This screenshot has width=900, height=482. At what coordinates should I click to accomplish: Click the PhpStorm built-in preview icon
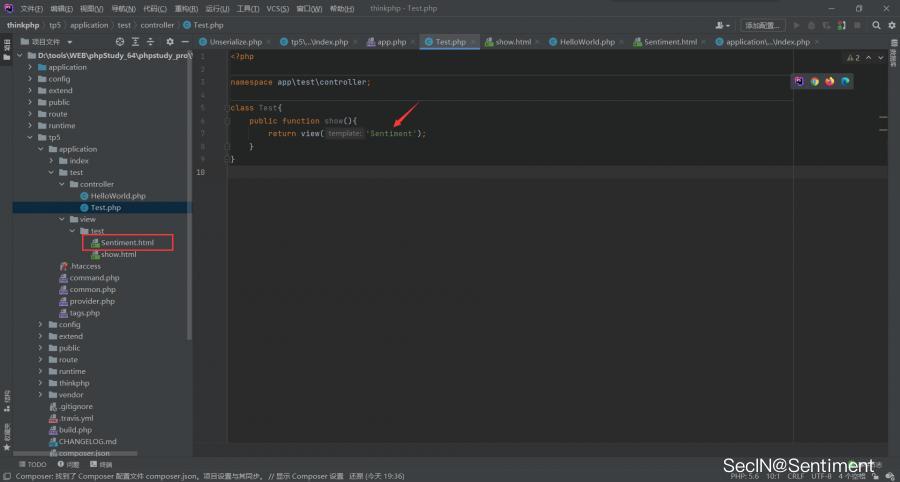click(799, 81)
